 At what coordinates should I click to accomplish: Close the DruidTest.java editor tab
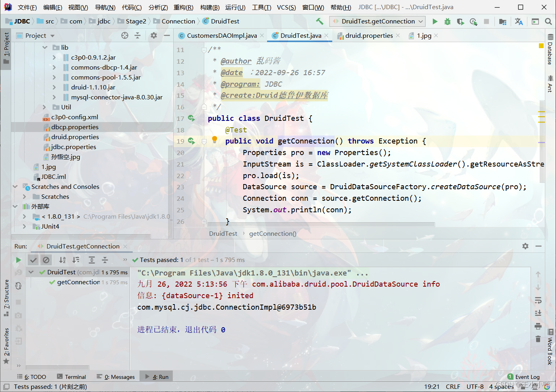coord(326,35)
